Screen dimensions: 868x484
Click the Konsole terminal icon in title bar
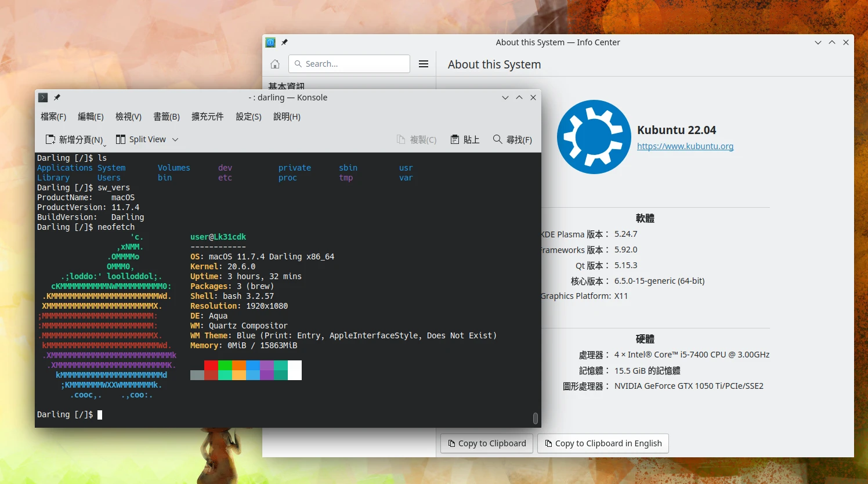(x=43, y=97)
